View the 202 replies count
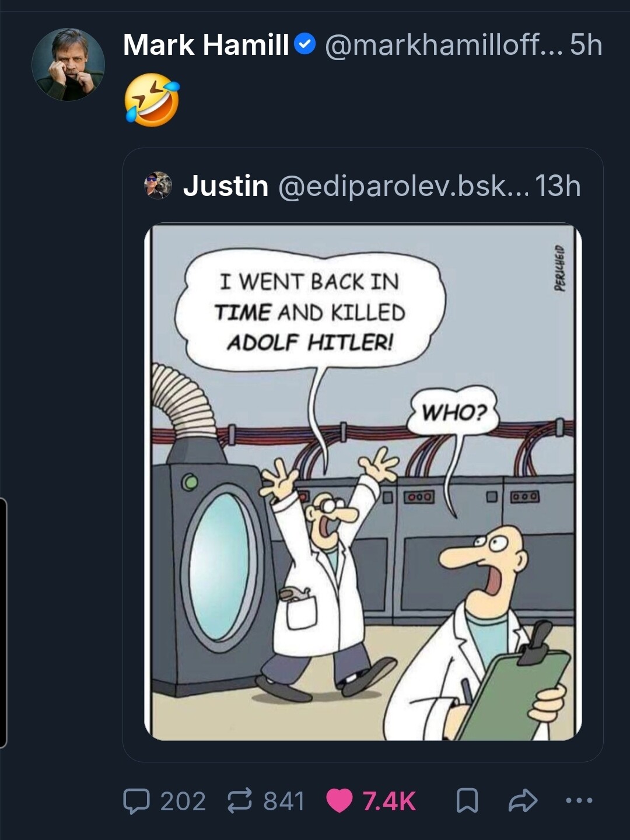This screenshot has width=630, height=840. pyautogui.click(x=183, y=801)
